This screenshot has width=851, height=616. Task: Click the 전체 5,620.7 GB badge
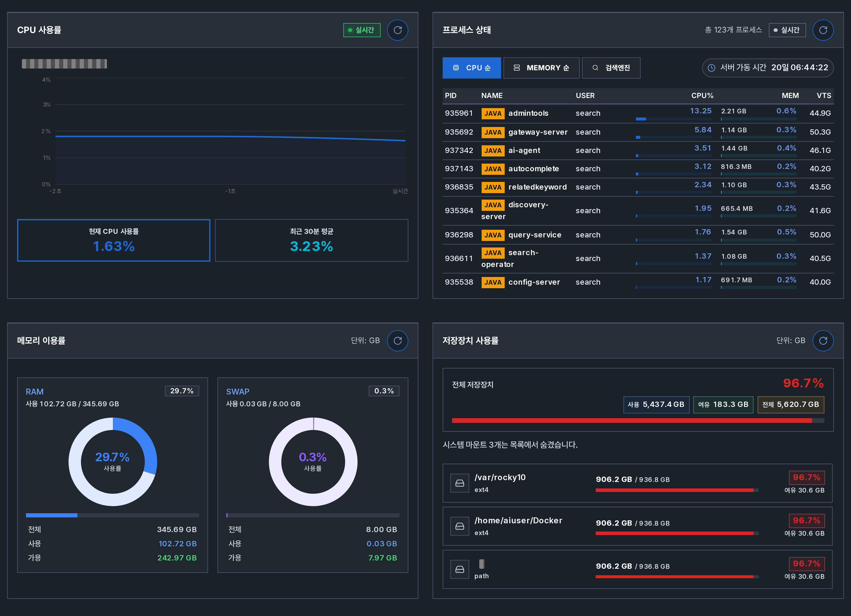click(x=791, y=405)
